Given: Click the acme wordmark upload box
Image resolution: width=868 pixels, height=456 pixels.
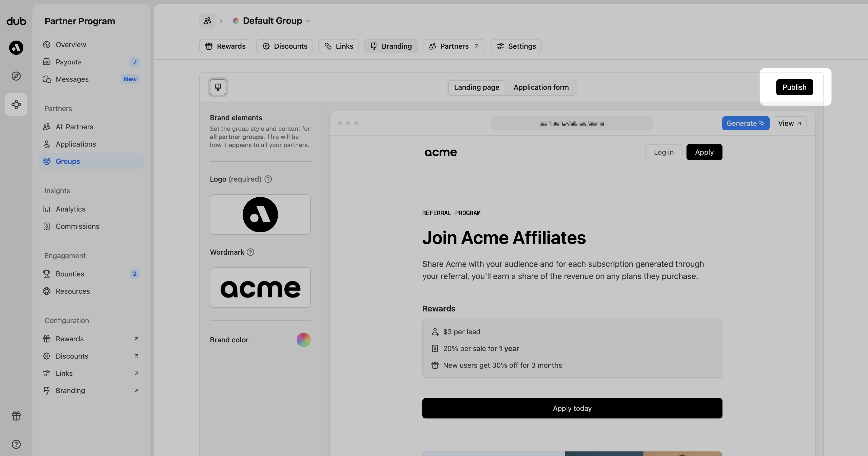Looking at the screenshot, I should point(260,288).
